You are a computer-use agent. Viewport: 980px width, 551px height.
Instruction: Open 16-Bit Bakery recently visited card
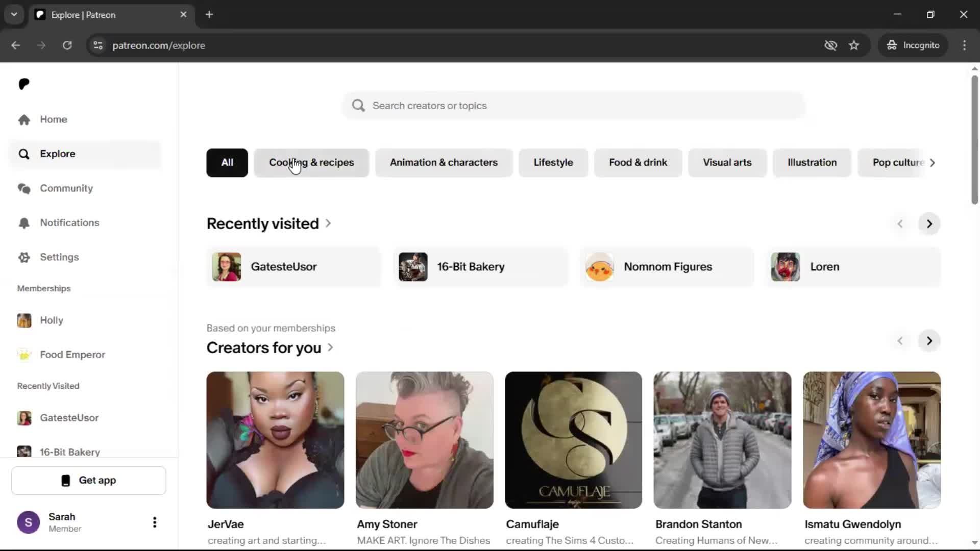(480, 267)
